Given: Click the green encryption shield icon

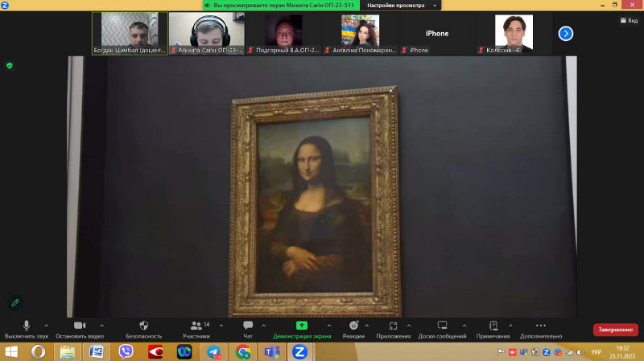Looking at the screenshot, I should click(10, 66).
